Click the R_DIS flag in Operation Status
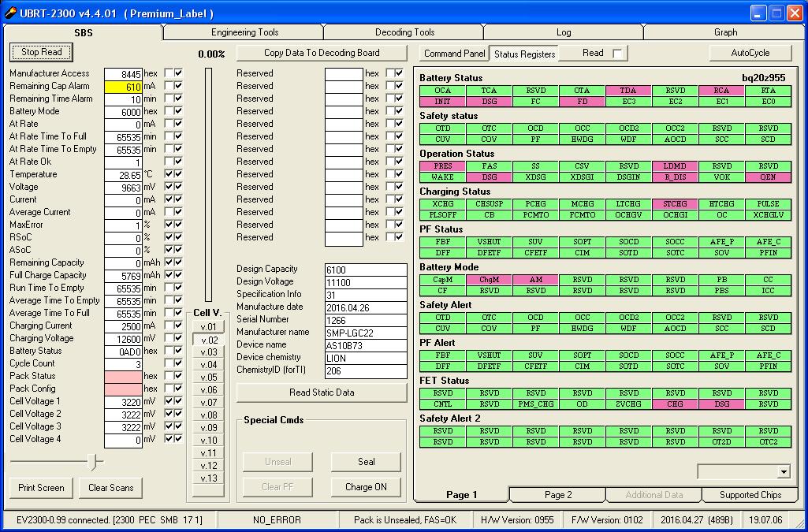 [x=675, y=177]
